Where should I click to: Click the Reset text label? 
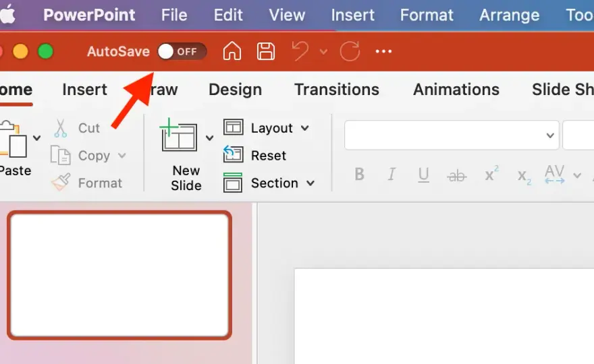pos(269,156)
